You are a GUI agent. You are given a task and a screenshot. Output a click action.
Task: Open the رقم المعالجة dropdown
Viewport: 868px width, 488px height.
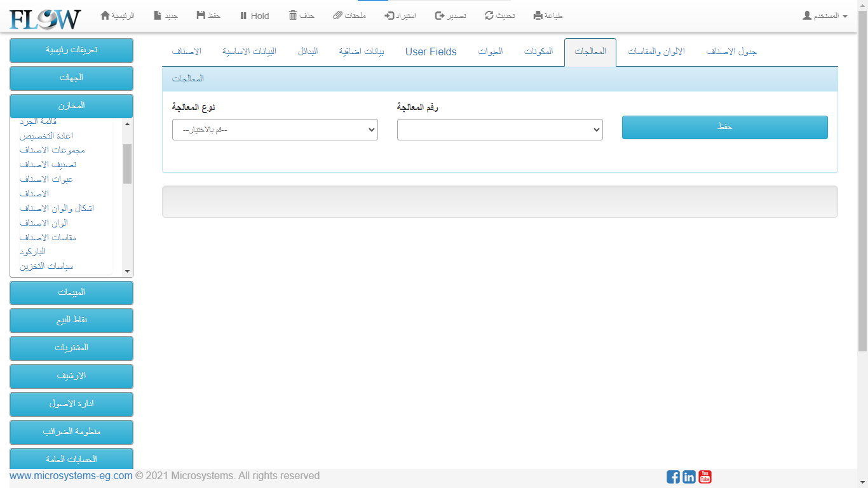[x=499, y=130]
